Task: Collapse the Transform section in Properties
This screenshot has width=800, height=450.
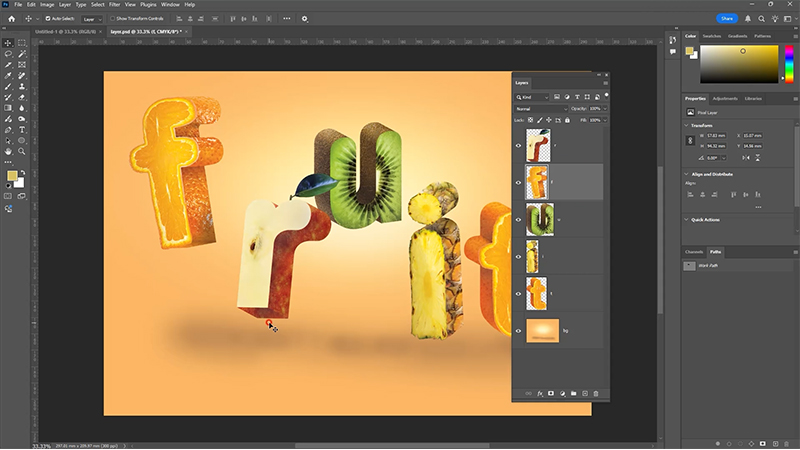Action: click(x=687, y=125)
